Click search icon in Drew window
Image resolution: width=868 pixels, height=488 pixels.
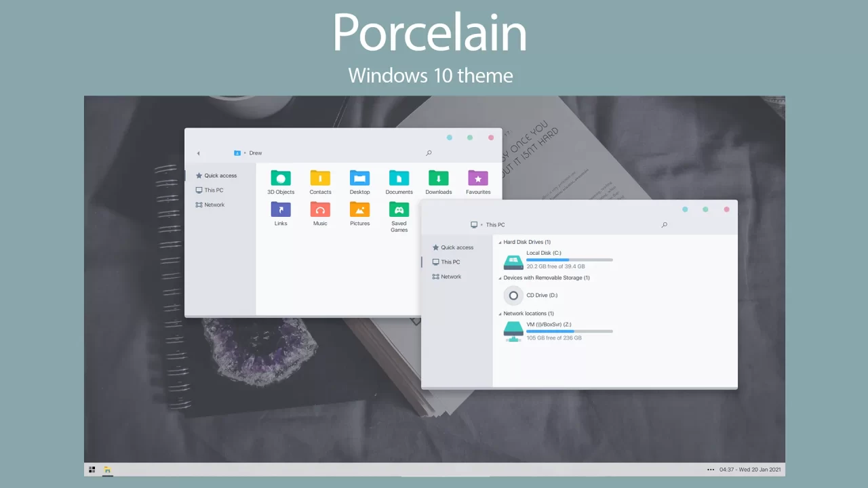(429, 153)
